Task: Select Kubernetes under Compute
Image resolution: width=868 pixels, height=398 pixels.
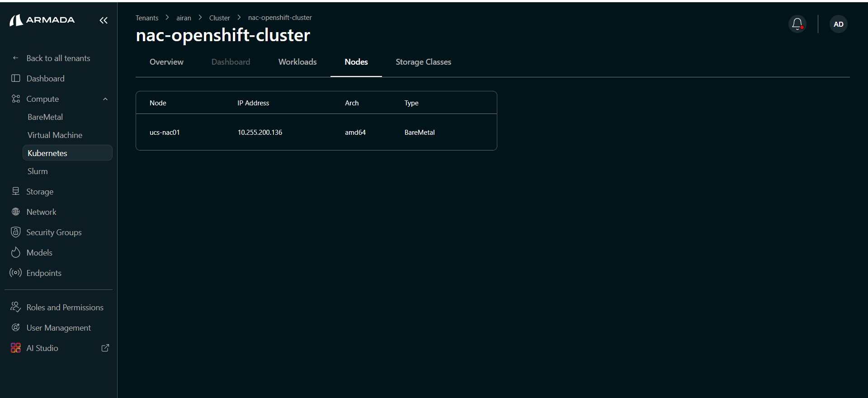Action: (x=67, y=153)
